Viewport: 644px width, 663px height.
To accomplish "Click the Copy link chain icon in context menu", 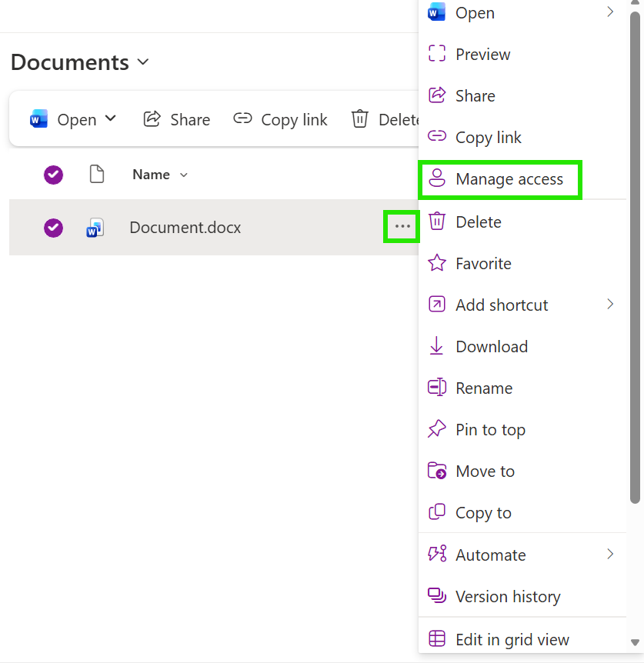I will (x=437, y=136).
